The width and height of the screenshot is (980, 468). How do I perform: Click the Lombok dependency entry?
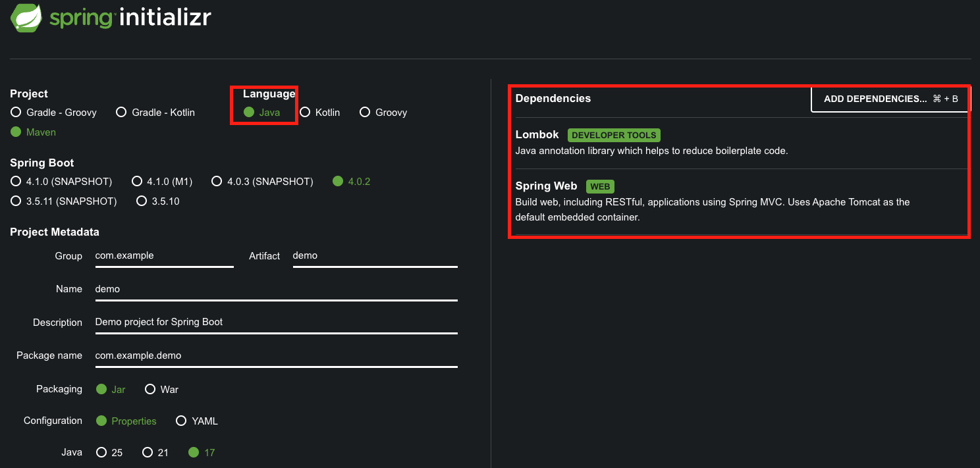tap(537, 135)
